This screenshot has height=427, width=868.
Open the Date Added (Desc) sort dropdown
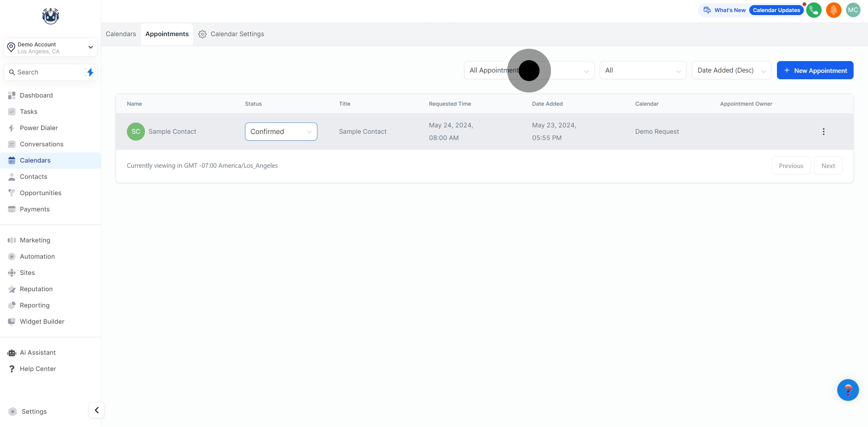point(731,70)
